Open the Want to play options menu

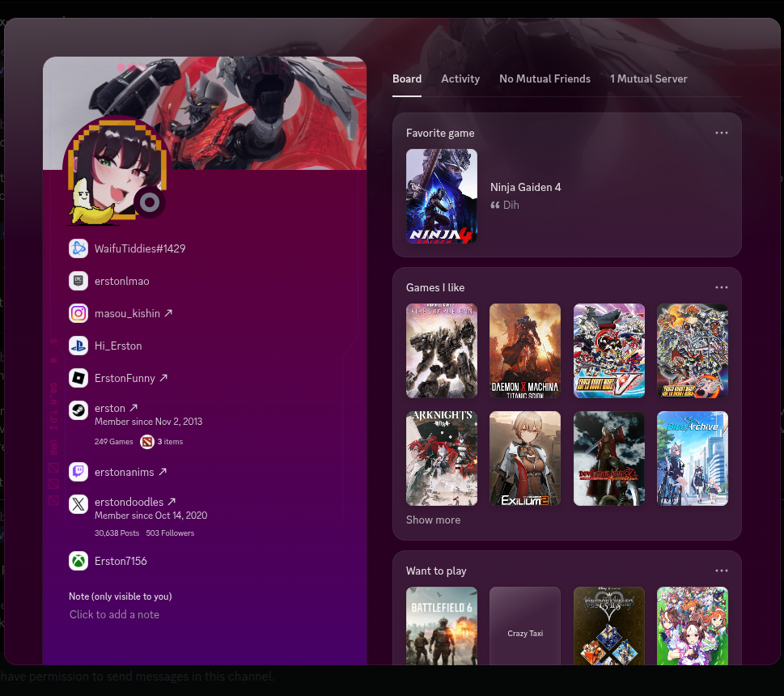[x=721, y=571]
